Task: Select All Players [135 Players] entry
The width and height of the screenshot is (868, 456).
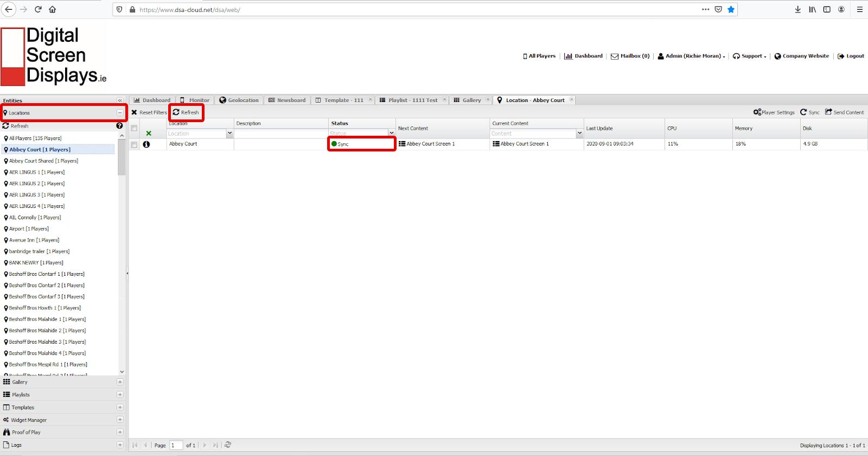Action: click(x=35, y=138)
